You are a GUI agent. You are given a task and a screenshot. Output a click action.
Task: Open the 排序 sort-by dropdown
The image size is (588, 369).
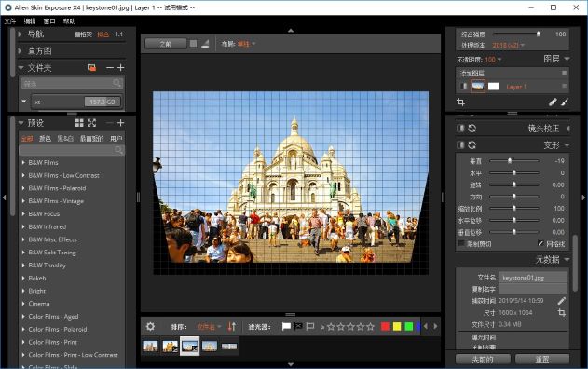[x=210, y=327]
